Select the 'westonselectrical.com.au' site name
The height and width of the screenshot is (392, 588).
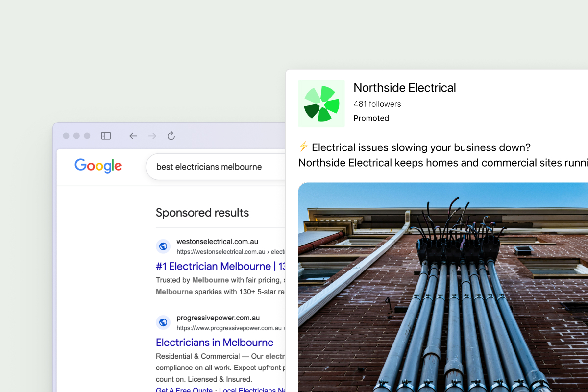[217, 242]
